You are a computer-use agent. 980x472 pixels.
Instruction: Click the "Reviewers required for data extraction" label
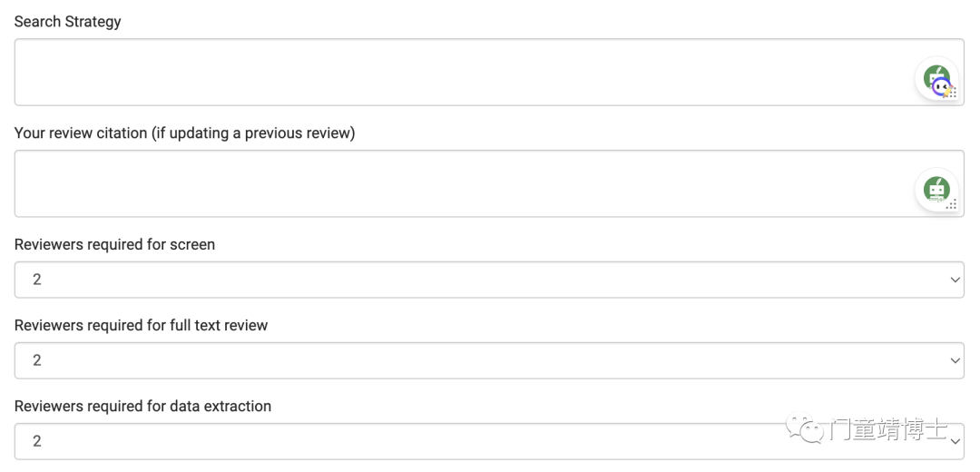coord(142,407)
